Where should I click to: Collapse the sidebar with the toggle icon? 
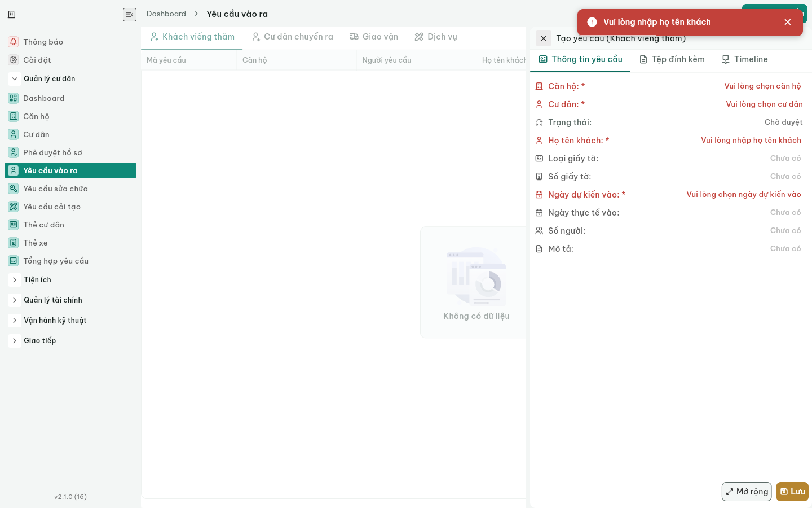click(130, 15)
